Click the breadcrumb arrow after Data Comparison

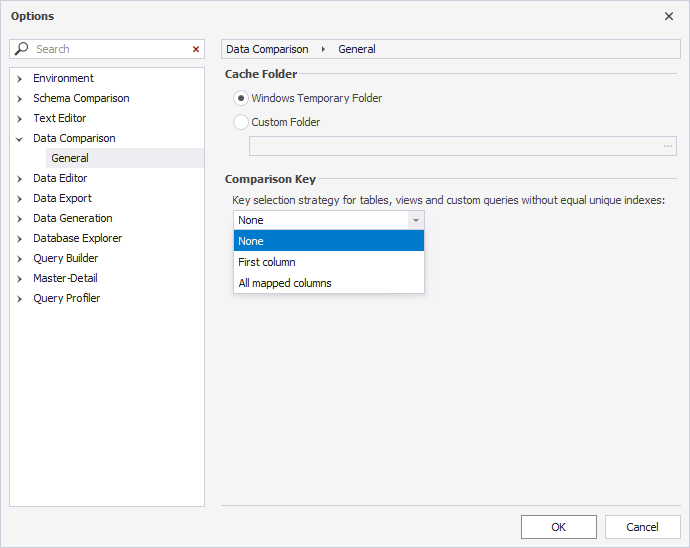click(323, 49)
